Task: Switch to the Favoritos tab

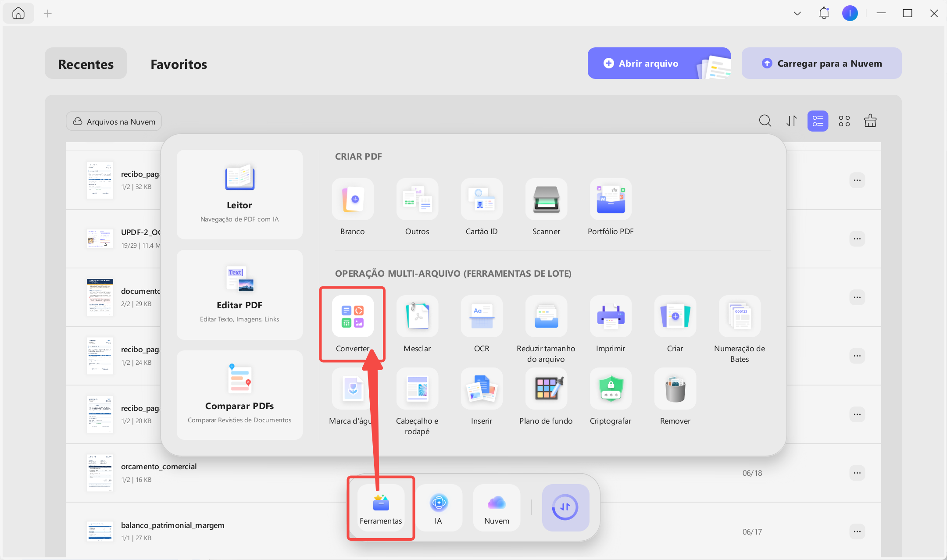Action: [179, 64]
